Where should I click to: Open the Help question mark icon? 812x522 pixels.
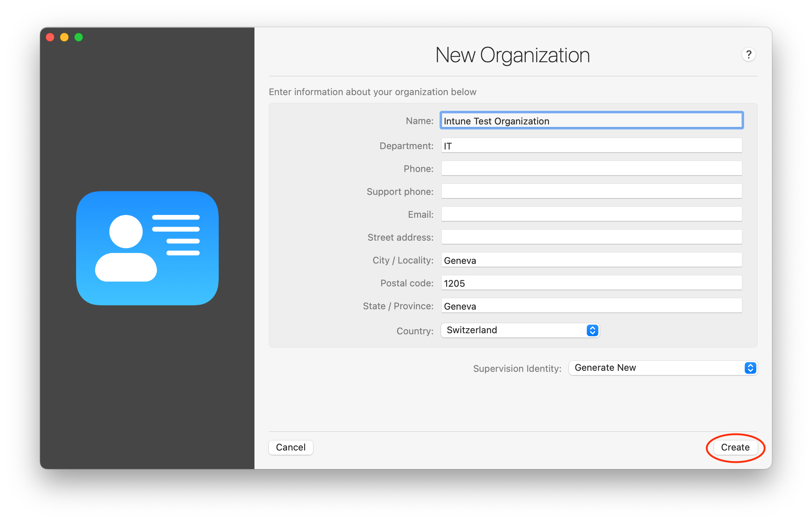[x=749, y=54]
